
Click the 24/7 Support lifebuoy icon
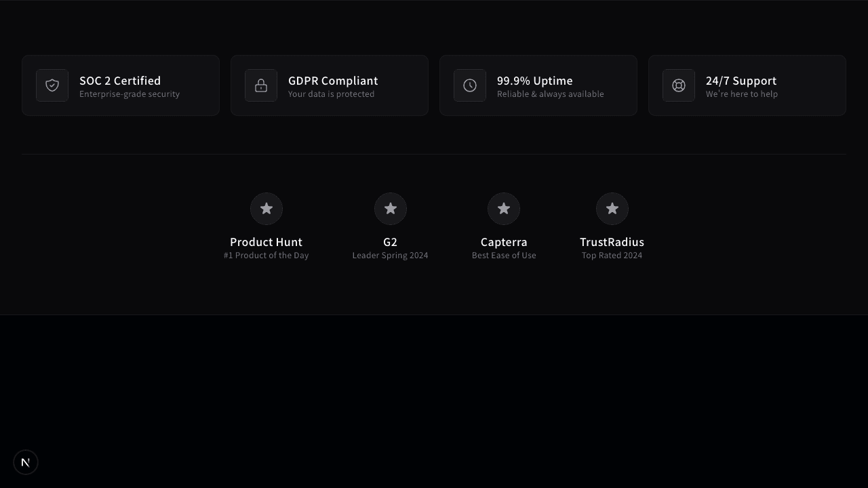[x=679, y=85]
